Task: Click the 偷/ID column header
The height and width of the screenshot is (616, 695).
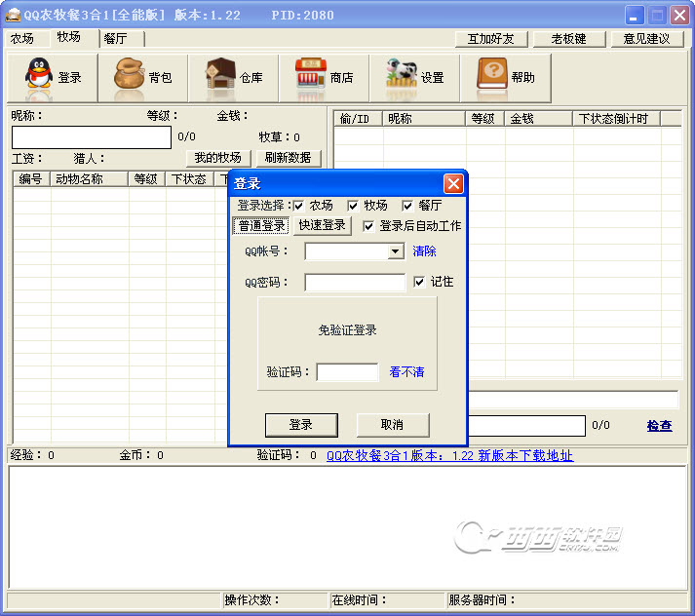Action: [x=358, y=119]
